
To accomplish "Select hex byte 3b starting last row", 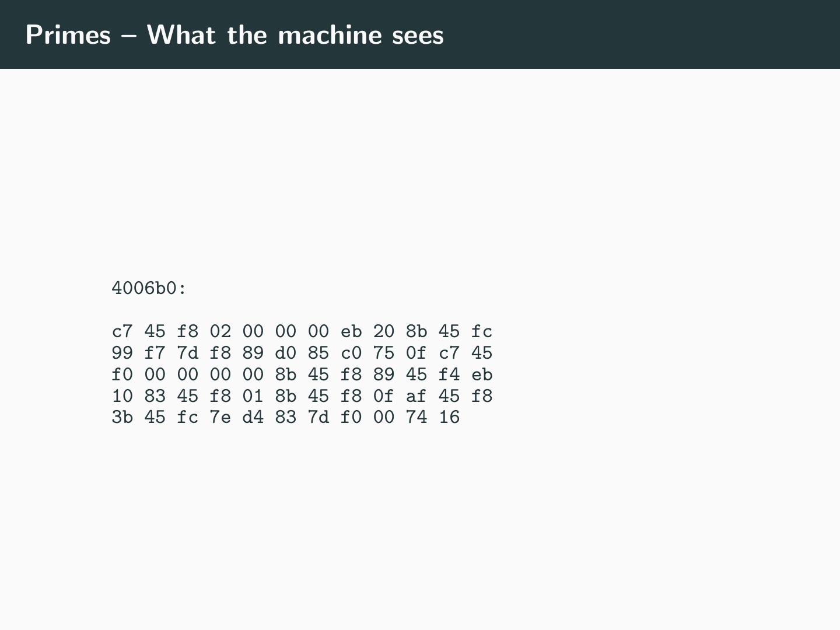I will pyautogui.click(x=123, y=417).
